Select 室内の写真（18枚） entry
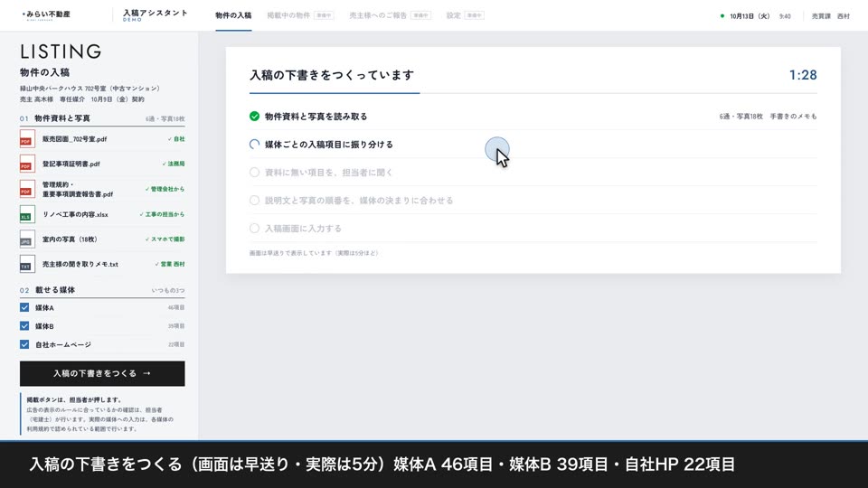868x488 pixels. coord(70,239)
